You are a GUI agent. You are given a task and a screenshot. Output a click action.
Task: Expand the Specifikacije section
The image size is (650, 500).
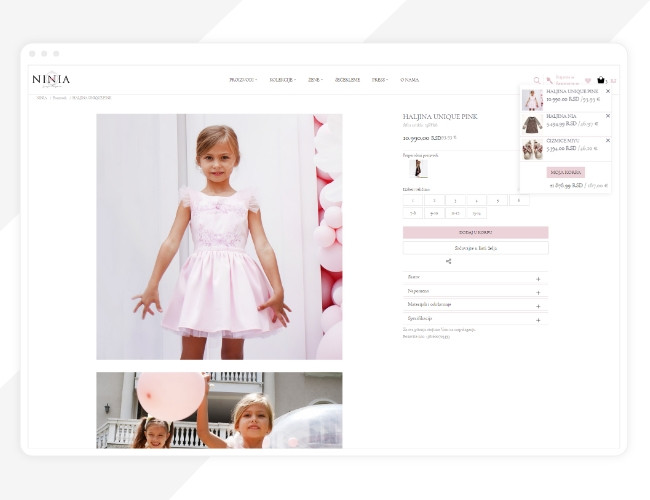(x=475, y=319)
